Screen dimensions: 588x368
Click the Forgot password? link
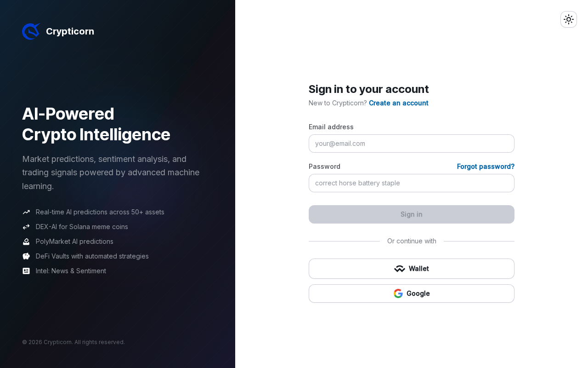486,167
